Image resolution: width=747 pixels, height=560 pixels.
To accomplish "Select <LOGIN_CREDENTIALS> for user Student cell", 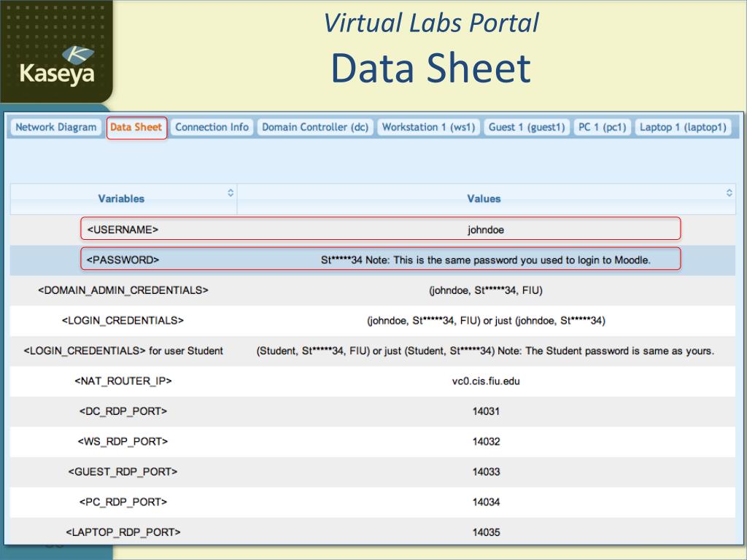I will pos(123,351).
